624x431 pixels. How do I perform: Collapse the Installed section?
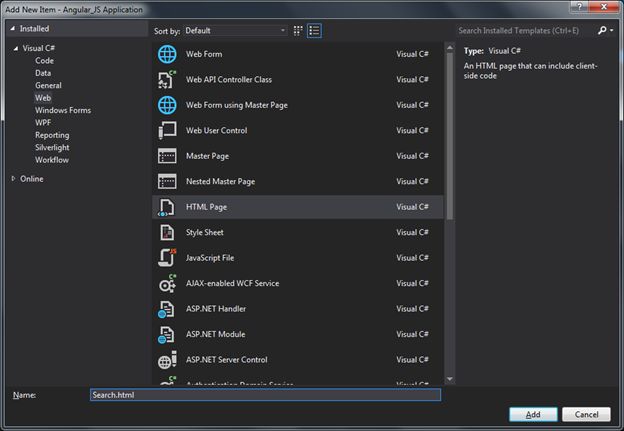[13, 29]
